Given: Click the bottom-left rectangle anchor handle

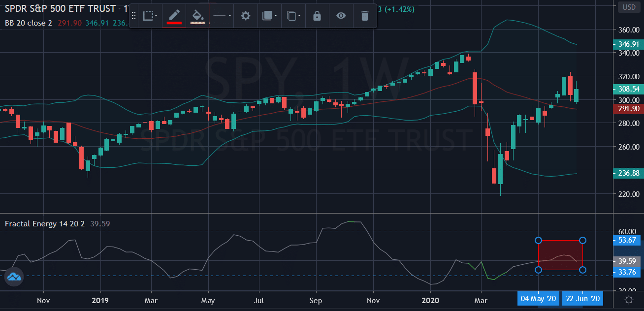Looking at the screenshot, I should (538, 270).
